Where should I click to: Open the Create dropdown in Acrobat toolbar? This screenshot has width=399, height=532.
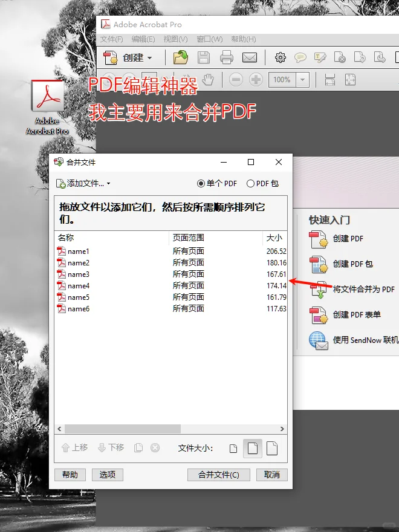point(128,57)
